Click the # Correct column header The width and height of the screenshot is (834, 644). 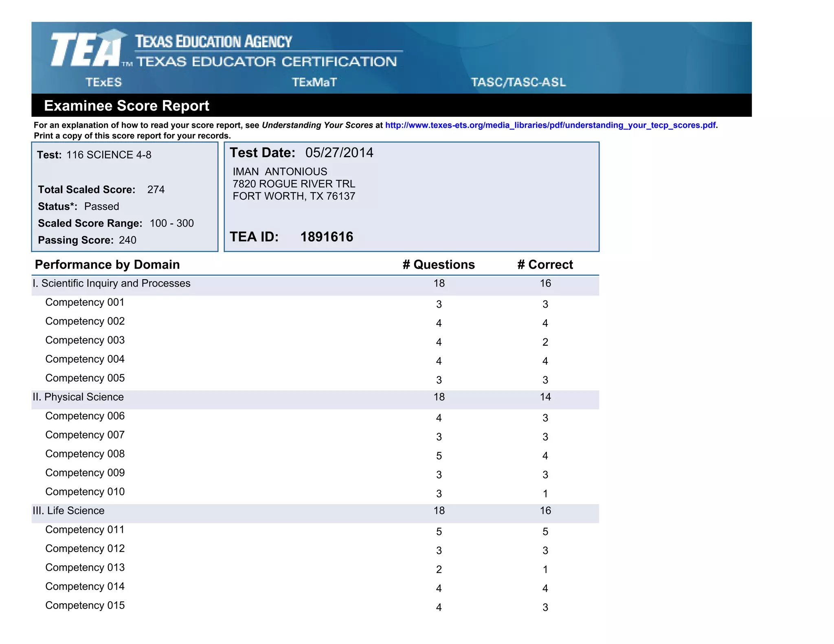point(545,265)
